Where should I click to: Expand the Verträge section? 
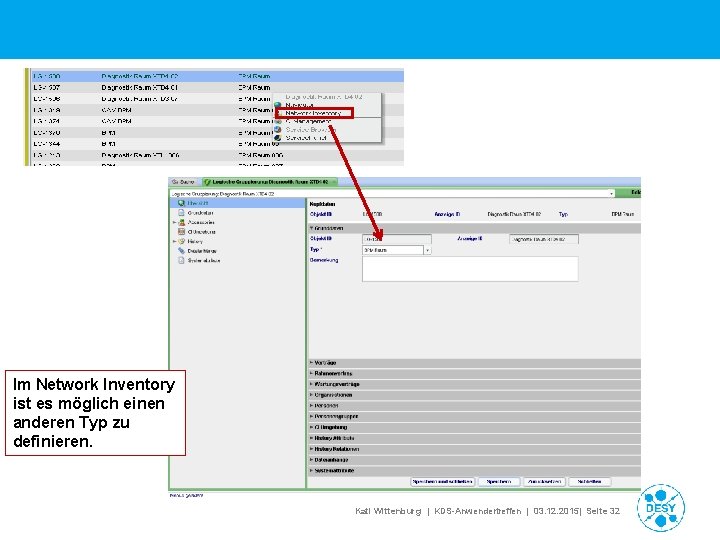(474, 363)
